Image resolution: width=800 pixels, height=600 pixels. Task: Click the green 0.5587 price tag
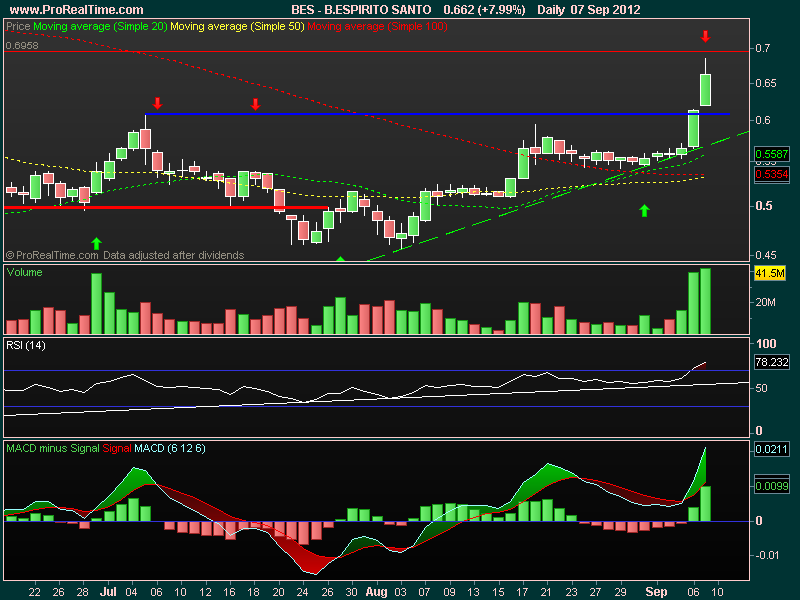click(x=771, y=154)
